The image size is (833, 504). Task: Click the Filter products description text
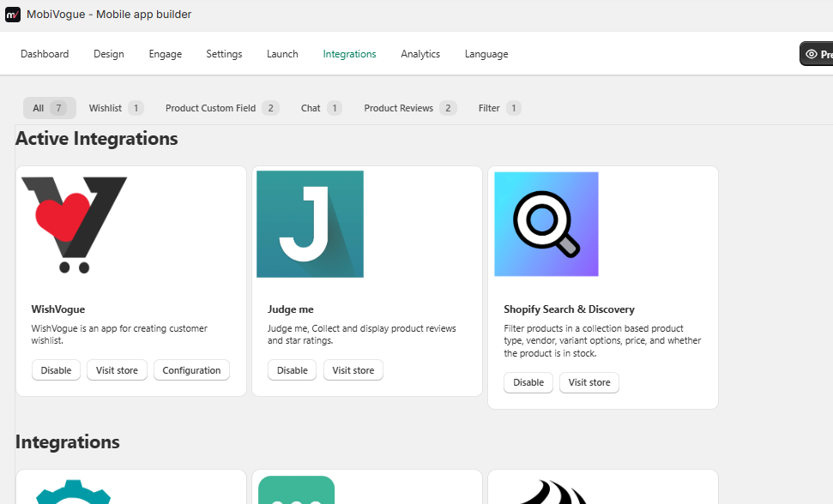[x=602, y=340]
